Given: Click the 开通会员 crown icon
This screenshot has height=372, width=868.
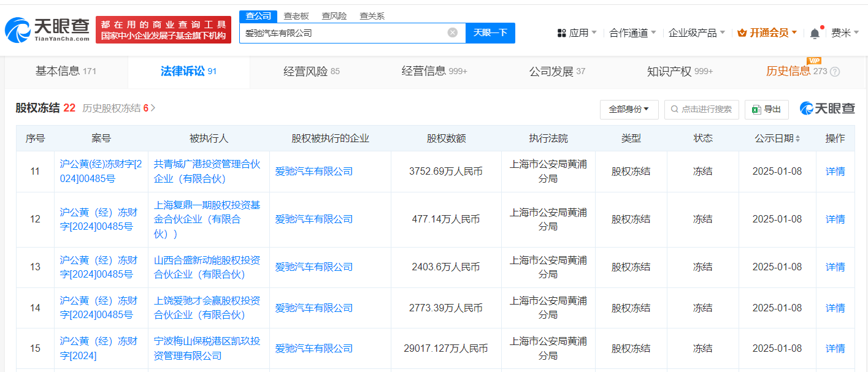Looking at the screenshot, I should click(x=742, y=33).
